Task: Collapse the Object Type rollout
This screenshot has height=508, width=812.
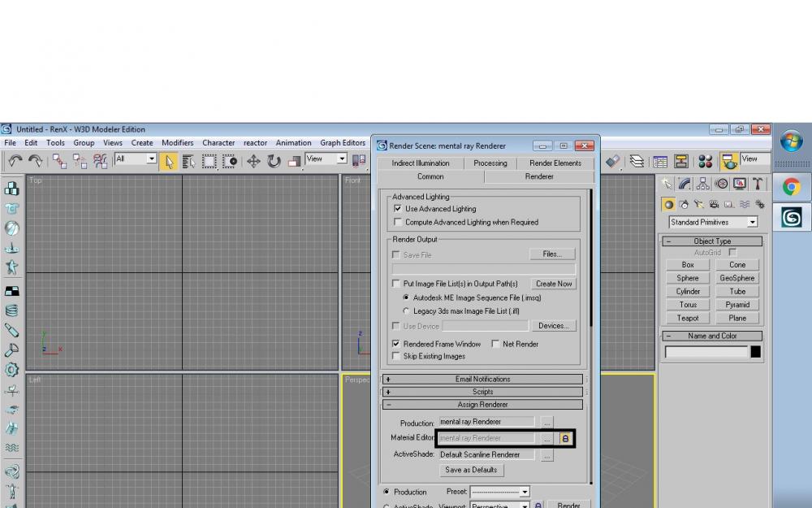Action: click(x=712, y=241)
